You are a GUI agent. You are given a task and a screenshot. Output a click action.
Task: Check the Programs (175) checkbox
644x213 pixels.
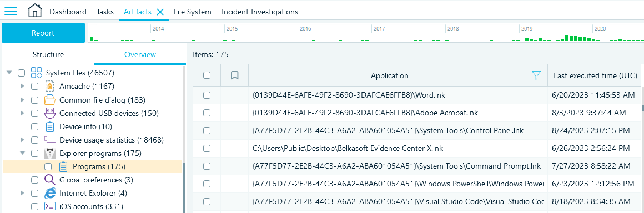coord(48,166)
